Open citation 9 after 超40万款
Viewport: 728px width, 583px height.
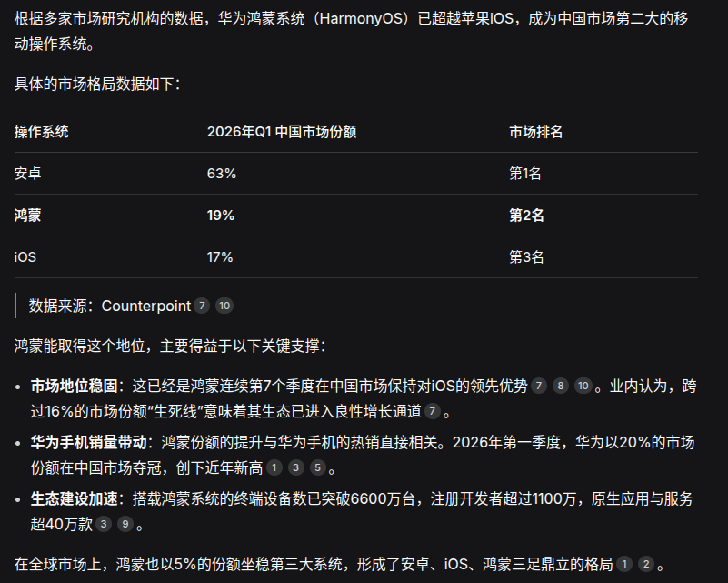125,524
